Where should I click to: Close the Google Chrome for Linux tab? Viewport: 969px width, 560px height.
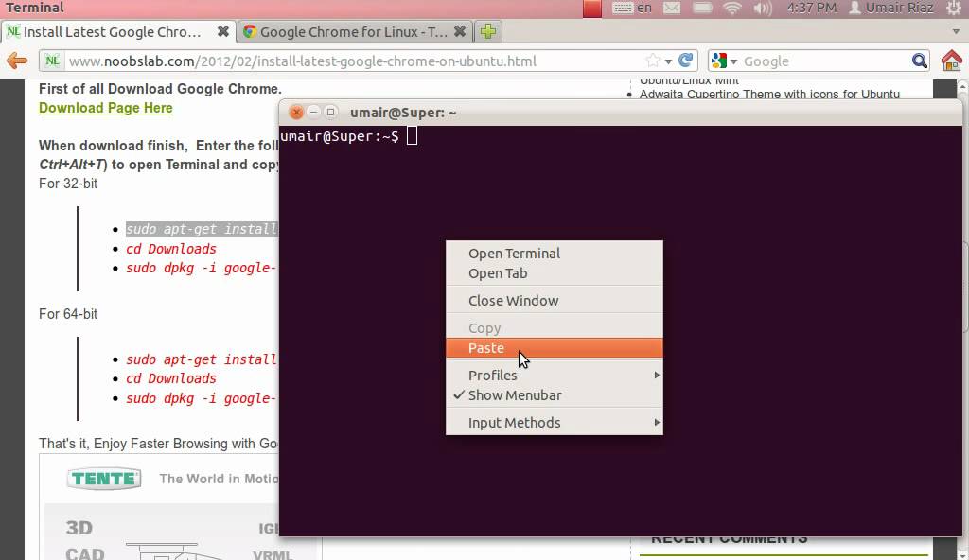(x=460, y=31)
